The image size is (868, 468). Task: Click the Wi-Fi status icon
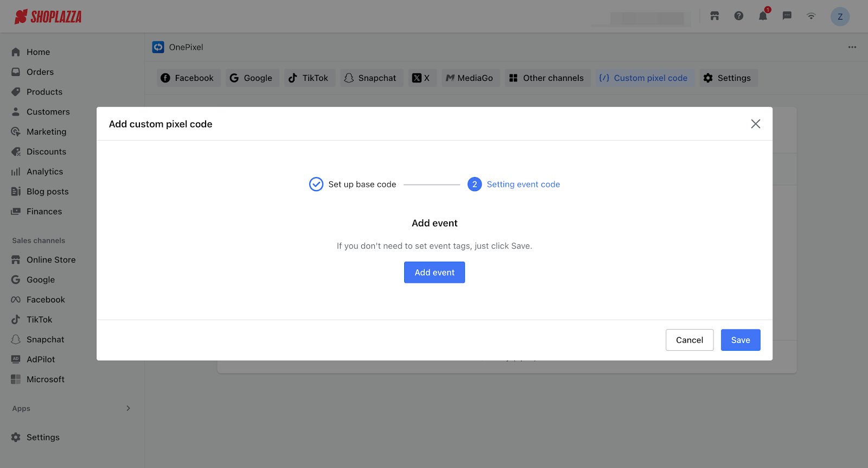811,16
